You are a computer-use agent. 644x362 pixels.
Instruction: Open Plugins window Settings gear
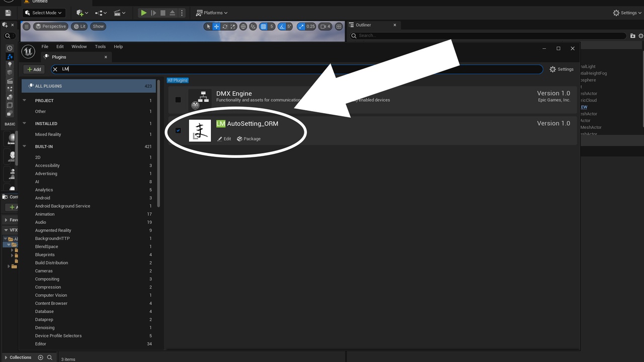tap(561, 69)
